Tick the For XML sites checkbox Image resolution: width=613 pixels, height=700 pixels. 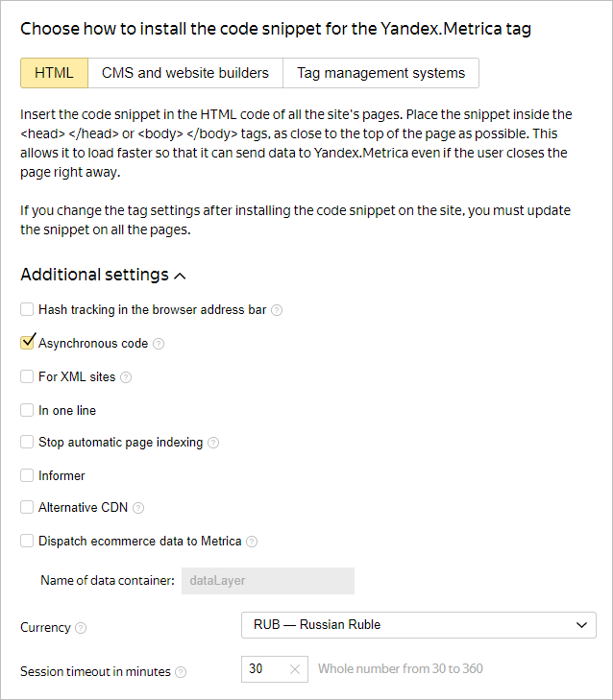[27, 376]
